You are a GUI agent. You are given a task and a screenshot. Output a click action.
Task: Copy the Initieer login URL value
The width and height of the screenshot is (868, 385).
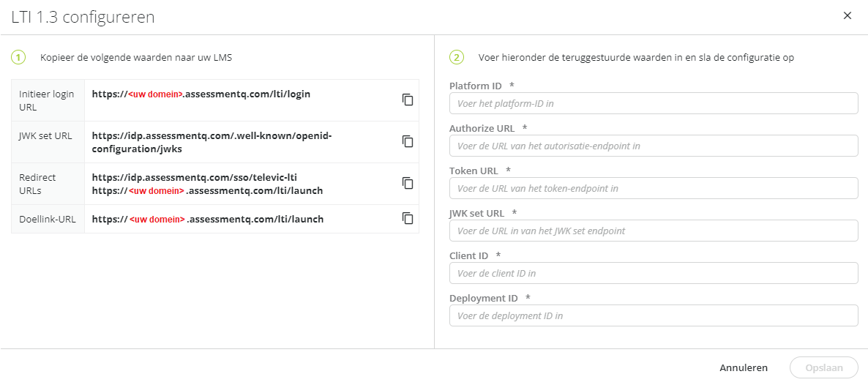click(x=408, y=100)
